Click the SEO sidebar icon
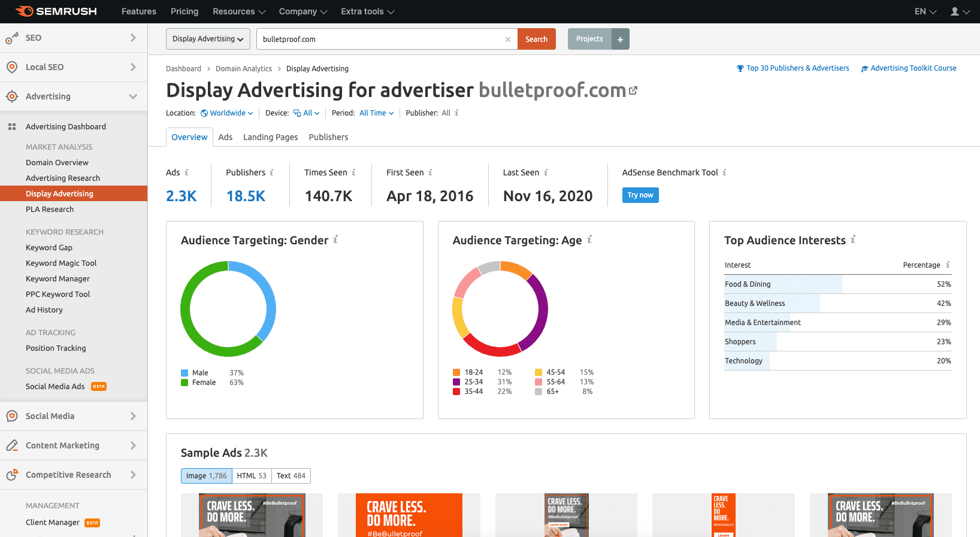The width and height of the screenshot is (980, 537). (x=11, y=38)
